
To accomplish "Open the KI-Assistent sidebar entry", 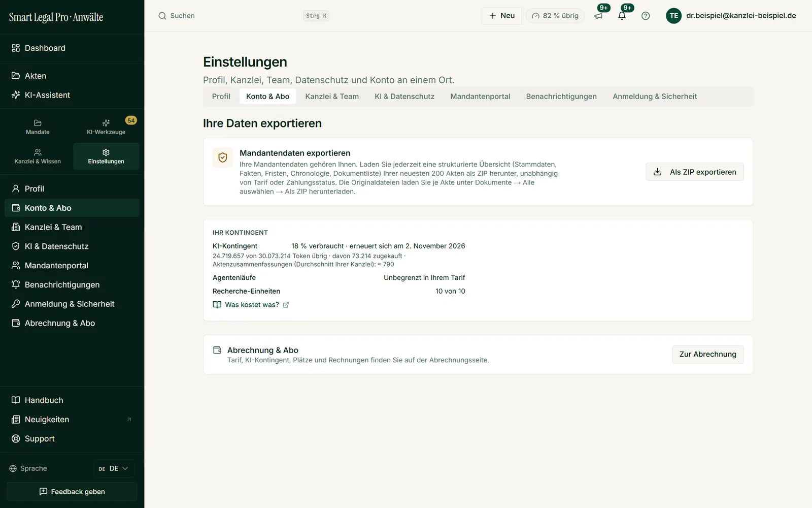I will (x=72, y=95).
